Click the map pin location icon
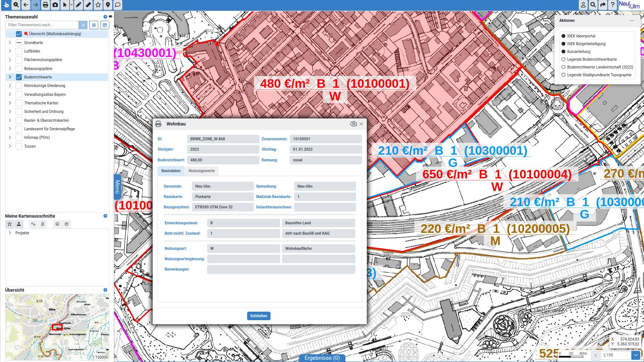This screenshot has height=362, width=644. 108,5
